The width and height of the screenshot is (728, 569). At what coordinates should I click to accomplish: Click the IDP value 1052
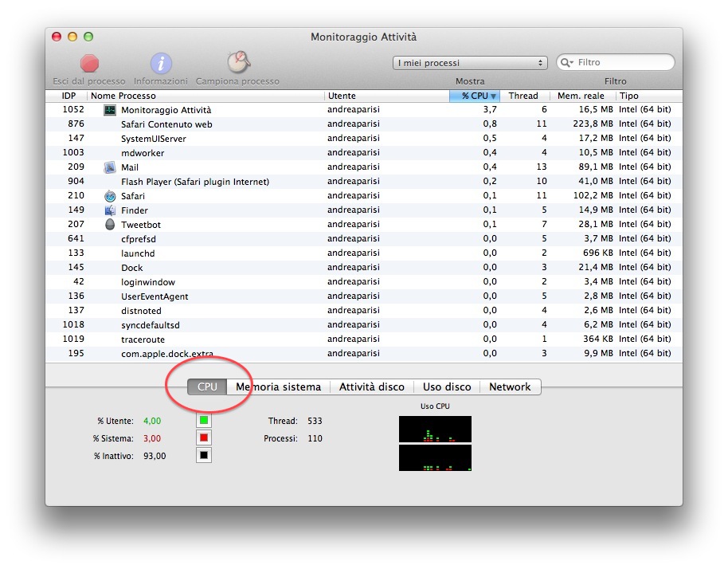(x=73, y=110)
